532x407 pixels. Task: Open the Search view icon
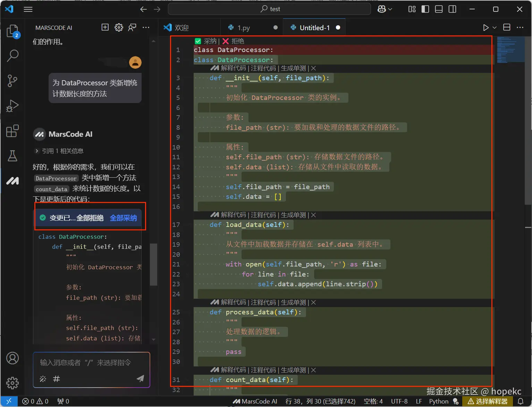point(12,56)
